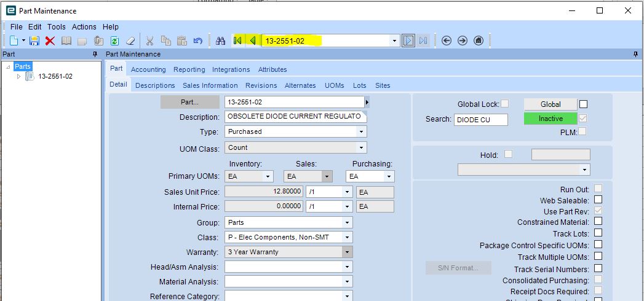
Task: Enable the Web Saleable checkbox
Action: 598,200
